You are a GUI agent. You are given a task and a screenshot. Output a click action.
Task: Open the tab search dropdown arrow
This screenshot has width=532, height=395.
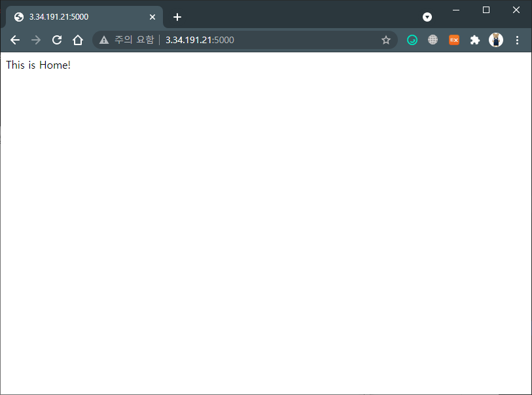427,17
